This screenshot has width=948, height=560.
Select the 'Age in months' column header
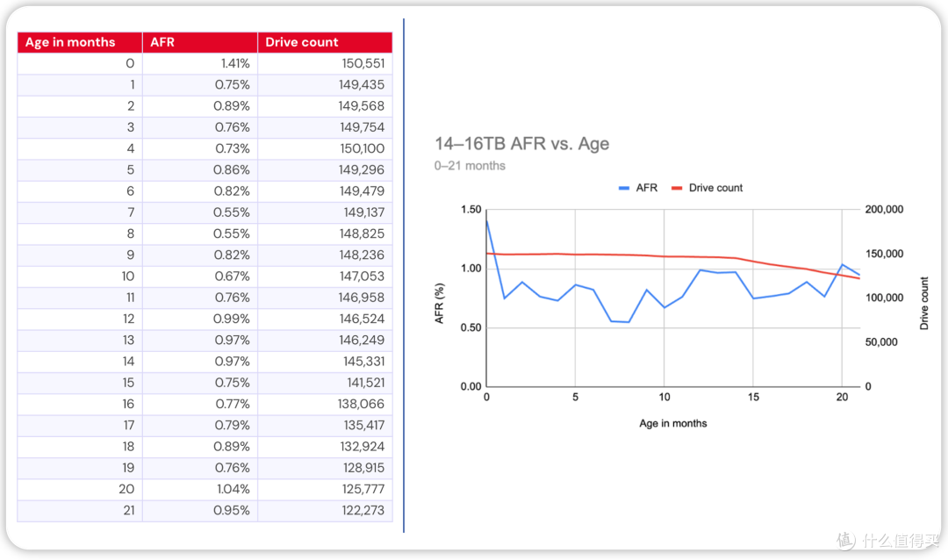(x=80, y=42)
